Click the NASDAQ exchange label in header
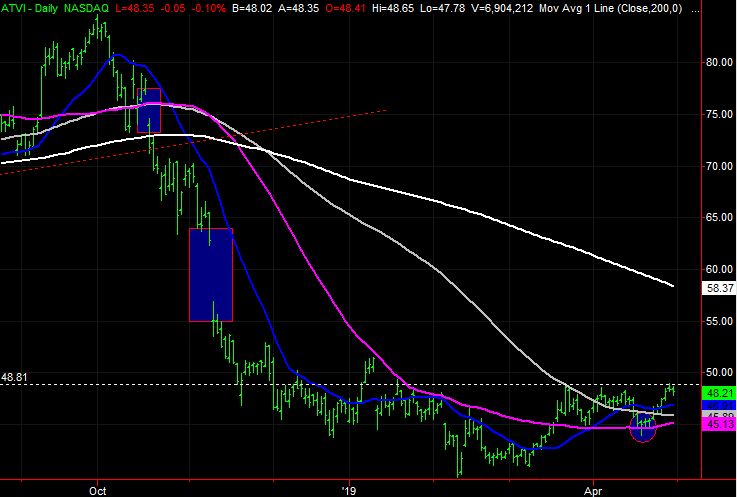The image size is (737, 497). pyautogui.click(x=86, y=8)
